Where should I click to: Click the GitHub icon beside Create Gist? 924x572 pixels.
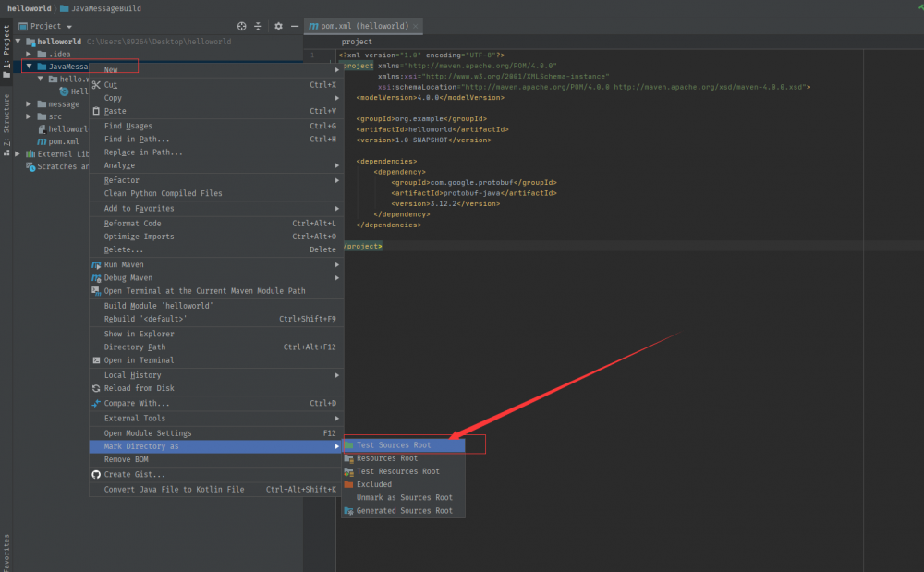96,474
